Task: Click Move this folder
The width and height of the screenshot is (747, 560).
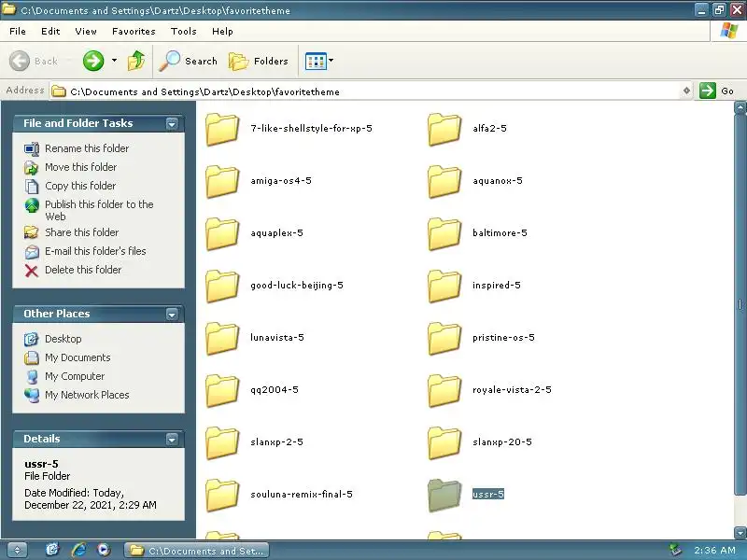Action: (x=80, y=167)
